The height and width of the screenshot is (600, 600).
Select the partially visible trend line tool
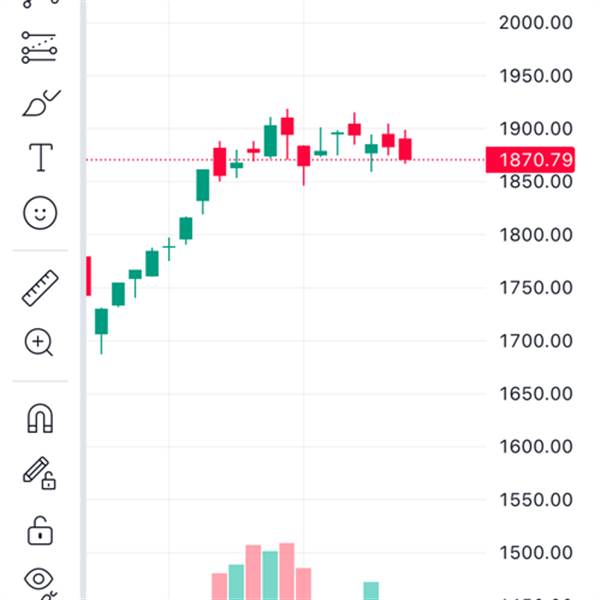click(40, 4)
